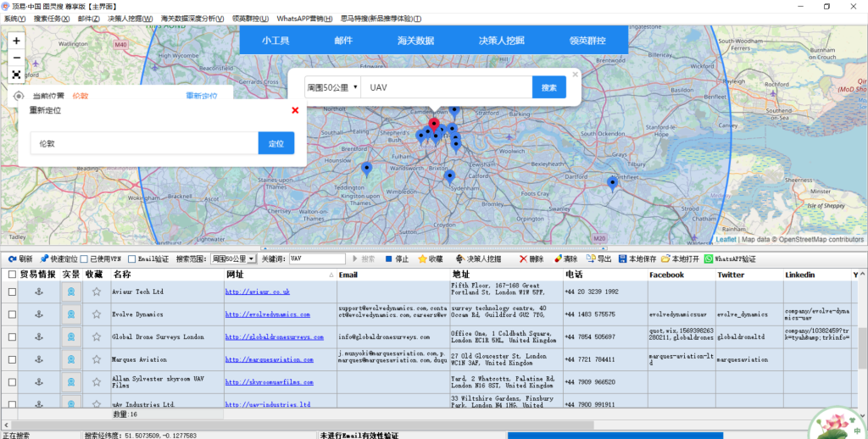Click the map zoom in (+) button
The image size is (868, 439).
tap(16, 41)
